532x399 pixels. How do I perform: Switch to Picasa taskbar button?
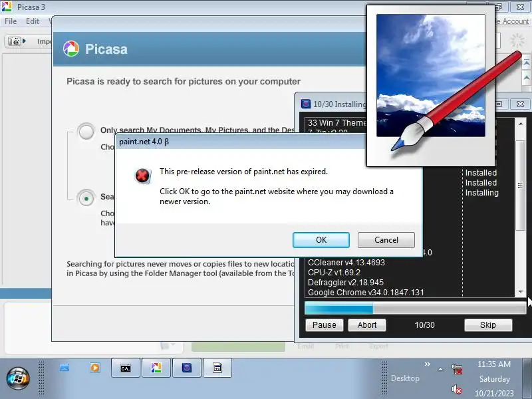click(156, 368)
